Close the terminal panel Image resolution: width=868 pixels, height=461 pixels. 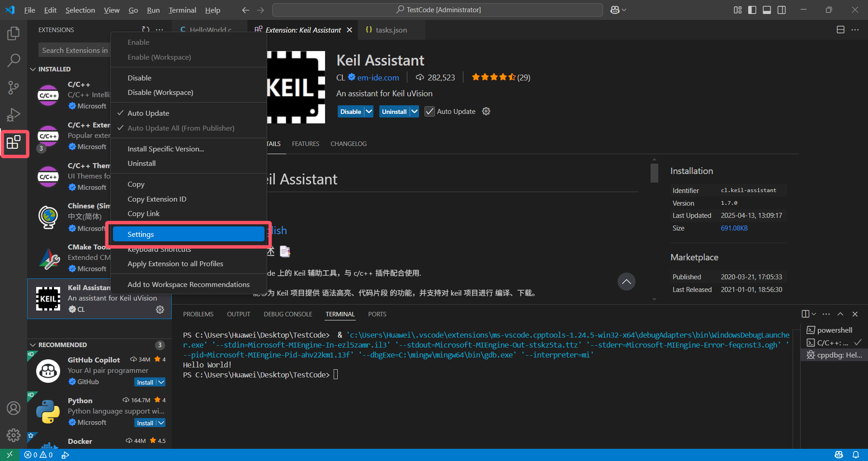coord(855,314)
